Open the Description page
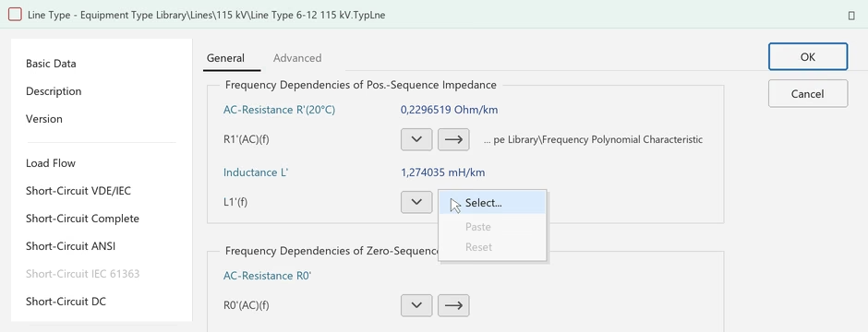Image resolution: width=868 pixels, height=332 pixels. pos(54,91)
